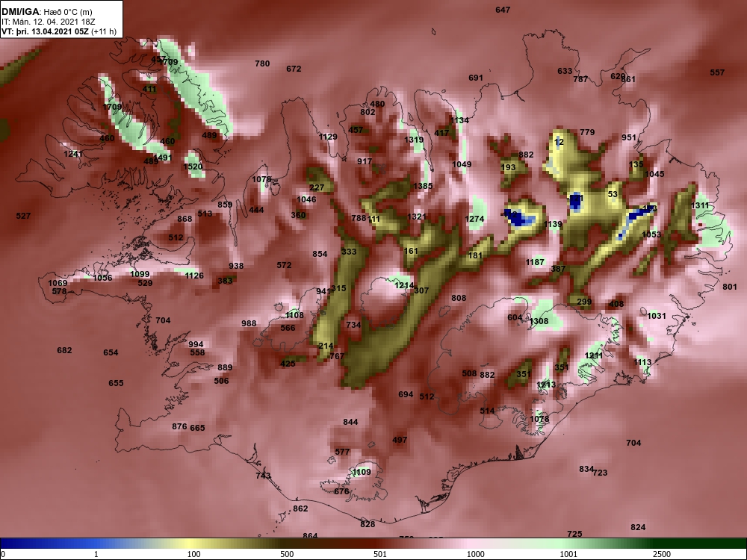Click the map value '1308'
Viewport: 747px width, 560px height.
539,321
